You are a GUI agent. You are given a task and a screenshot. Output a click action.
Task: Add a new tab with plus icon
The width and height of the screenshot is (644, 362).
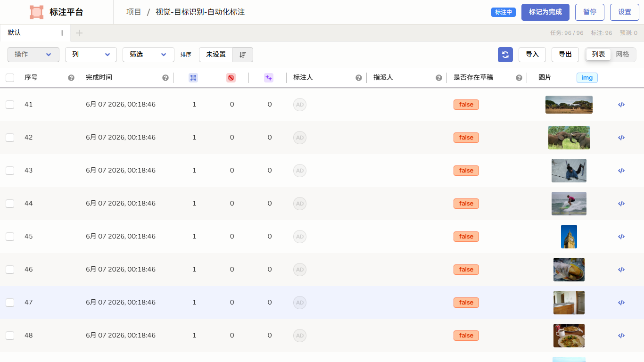[x=79, y=33]
